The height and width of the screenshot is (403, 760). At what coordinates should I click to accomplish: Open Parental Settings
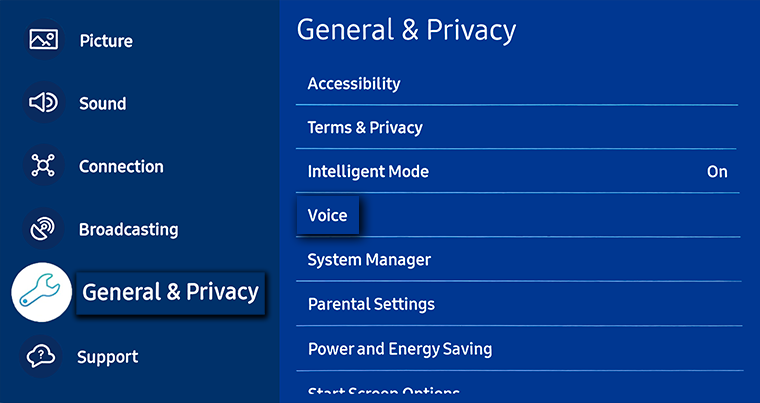point(371,304)
